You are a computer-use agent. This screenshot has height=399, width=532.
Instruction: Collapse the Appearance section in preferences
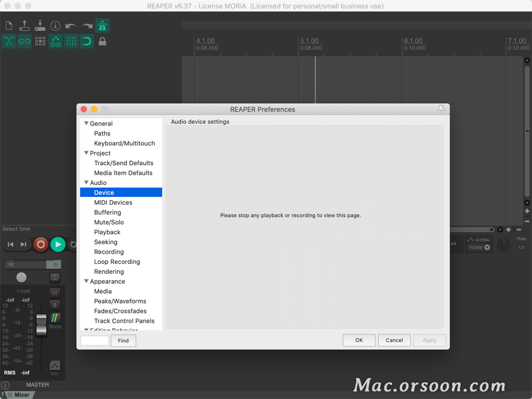point(87,281)
